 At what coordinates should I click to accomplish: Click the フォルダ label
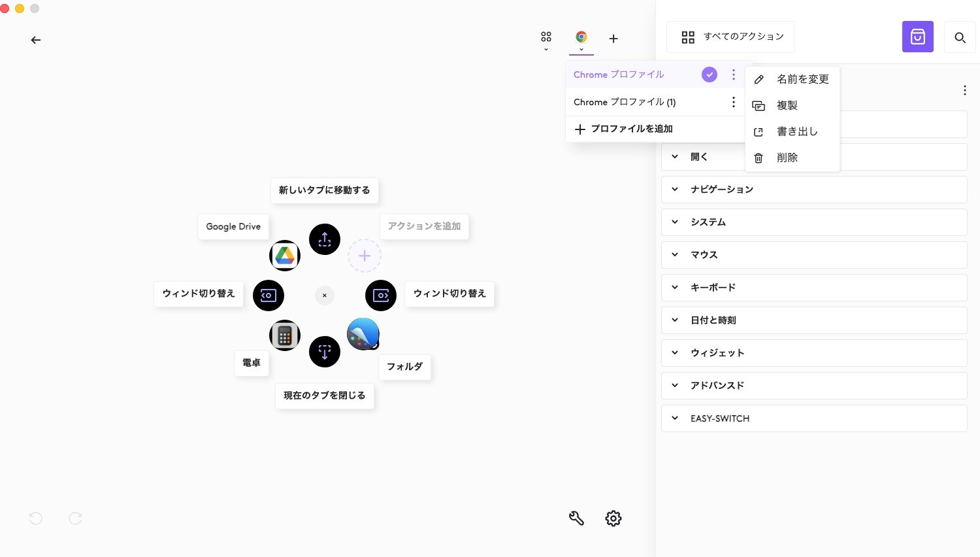click(x=404, y=367)
